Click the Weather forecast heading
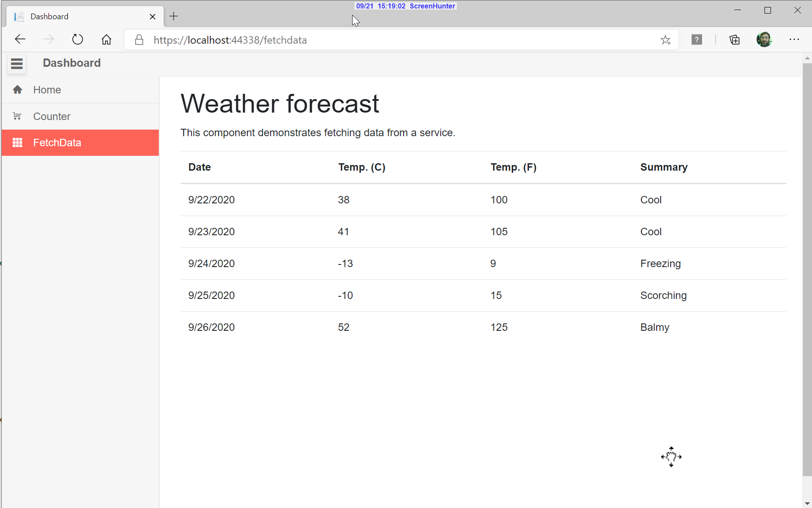Viewport: 812px width, 508px height. click(280, 104)
